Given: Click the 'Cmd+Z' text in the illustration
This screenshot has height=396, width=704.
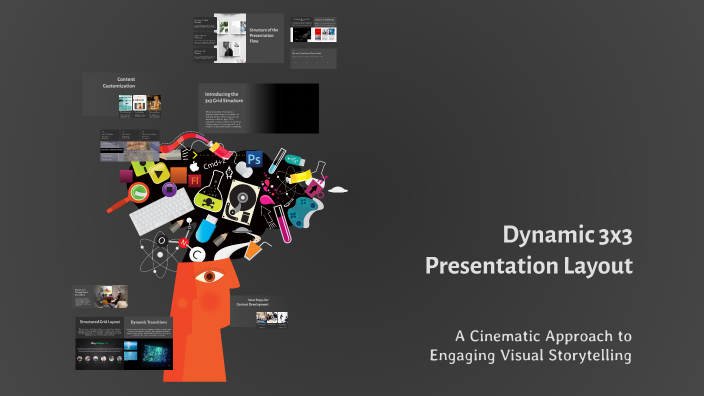Looking at the screenshot, I should [x=215, y=164].
